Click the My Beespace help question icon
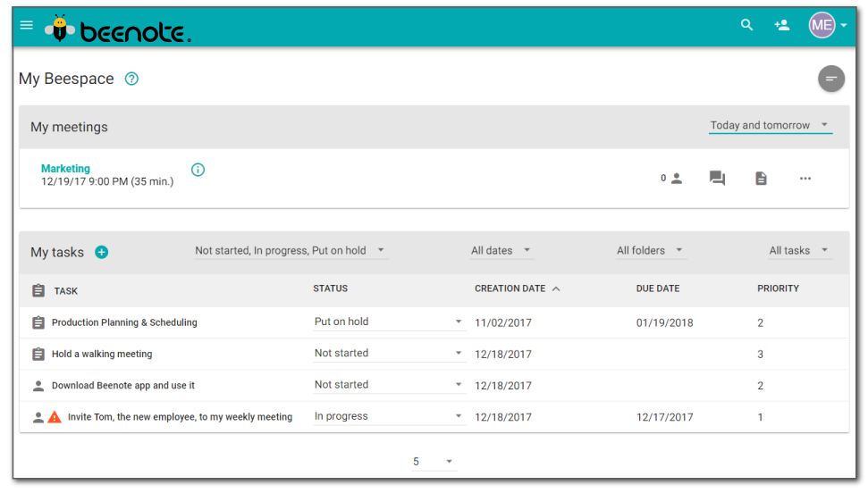Screen dimensions: 868x493 pyautogui.click(x=131, y=79)
